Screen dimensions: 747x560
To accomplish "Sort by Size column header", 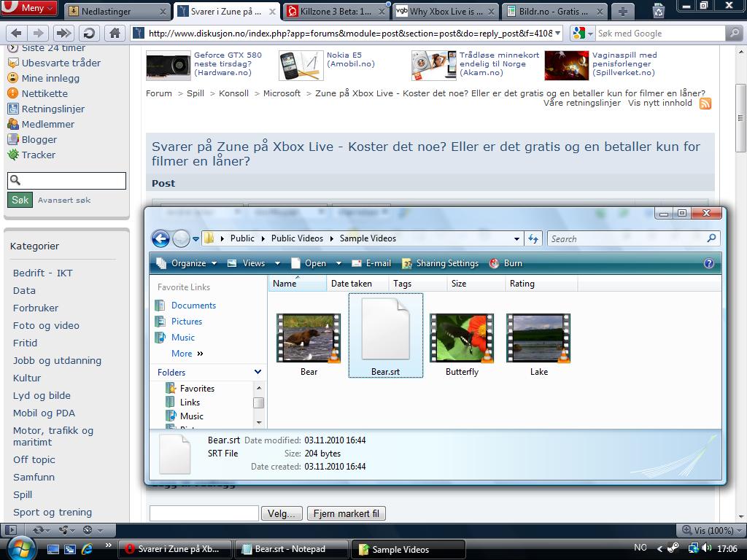I will [x=475, y=284].
